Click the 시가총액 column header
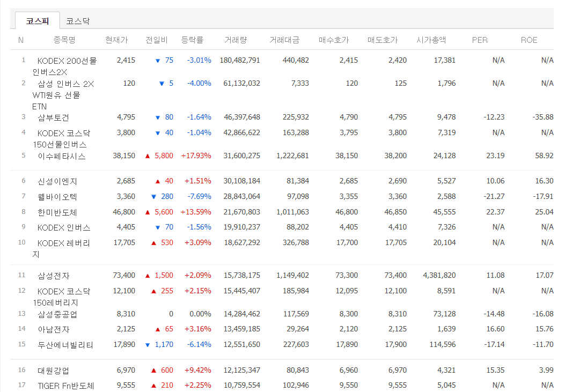Screen dimensions: 565x392 pyautogui.click(x=431, y=40)
